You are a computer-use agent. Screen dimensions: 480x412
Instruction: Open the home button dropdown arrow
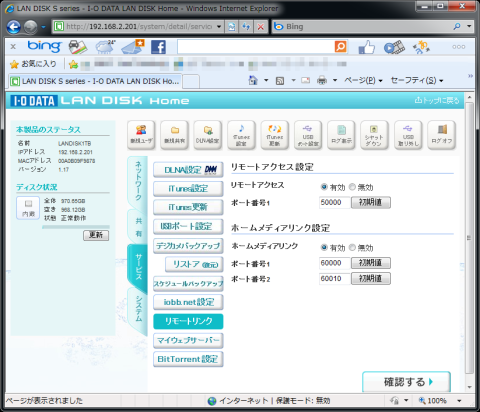click(266, 80)
